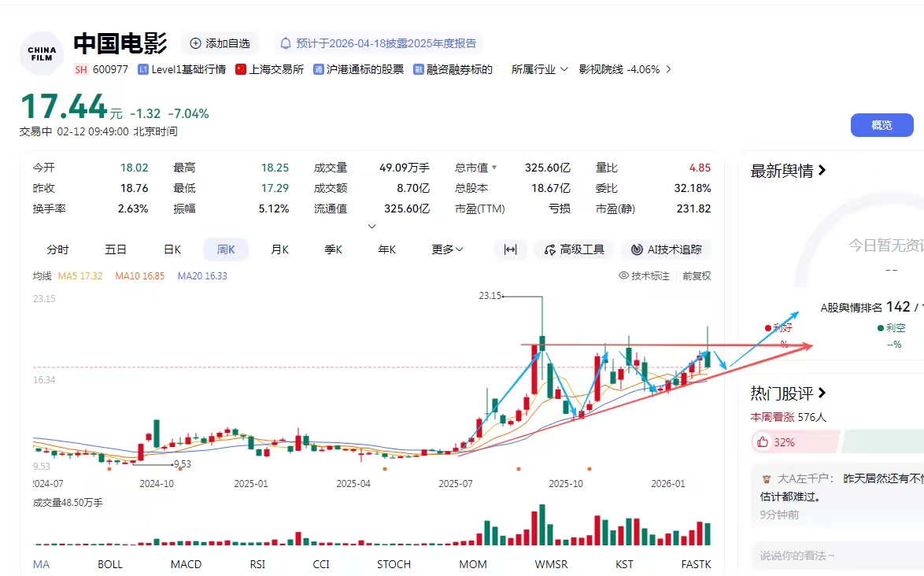
Task: Switch to 年K chart tab
Action: pyautogui.click(x=386, y=249)
